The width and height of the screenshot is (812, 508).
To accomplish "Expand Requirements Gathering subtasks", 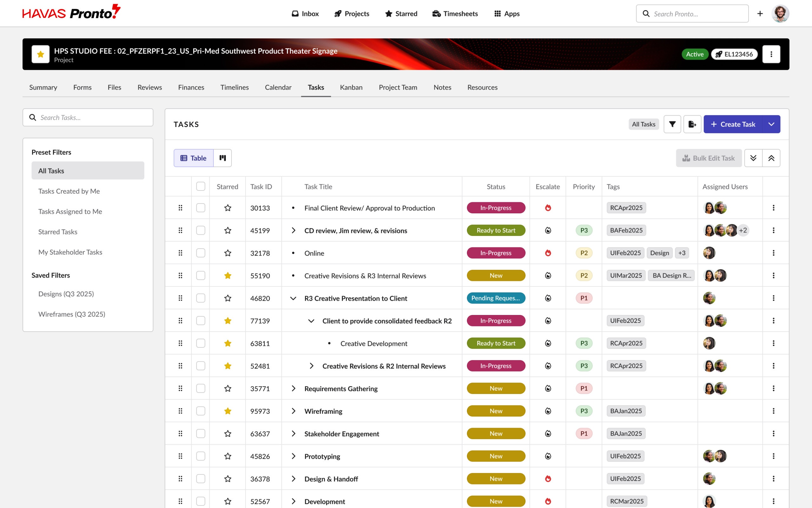I will (293, 388).
